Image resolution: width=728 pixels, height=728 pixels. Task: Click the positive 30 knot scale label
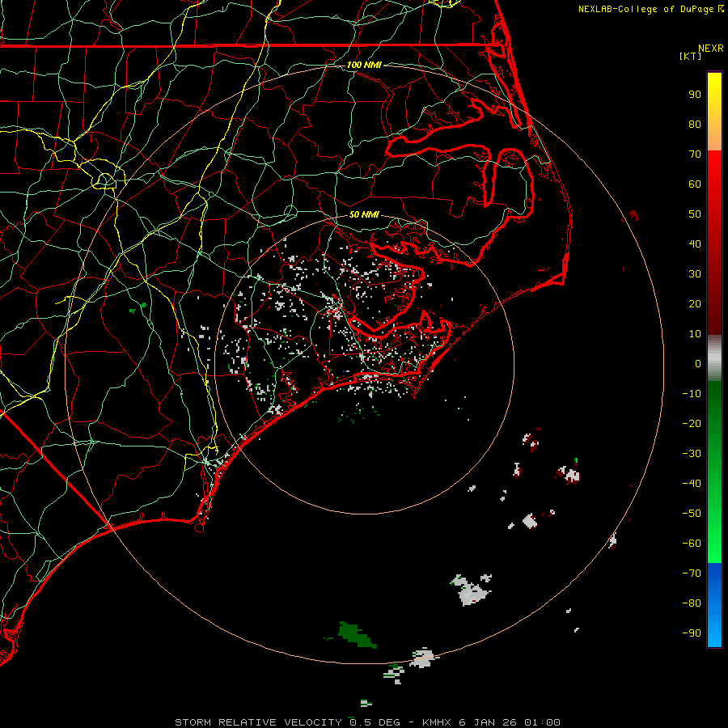click(694, 273)
